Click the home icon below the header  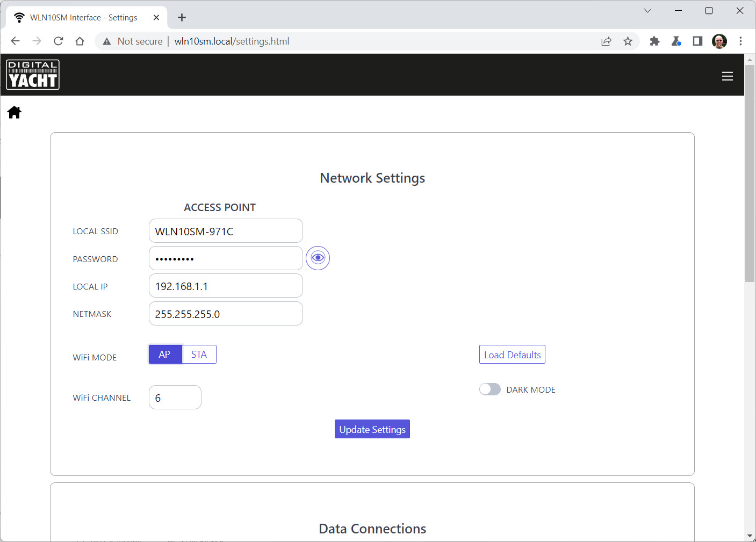[15, 112]
